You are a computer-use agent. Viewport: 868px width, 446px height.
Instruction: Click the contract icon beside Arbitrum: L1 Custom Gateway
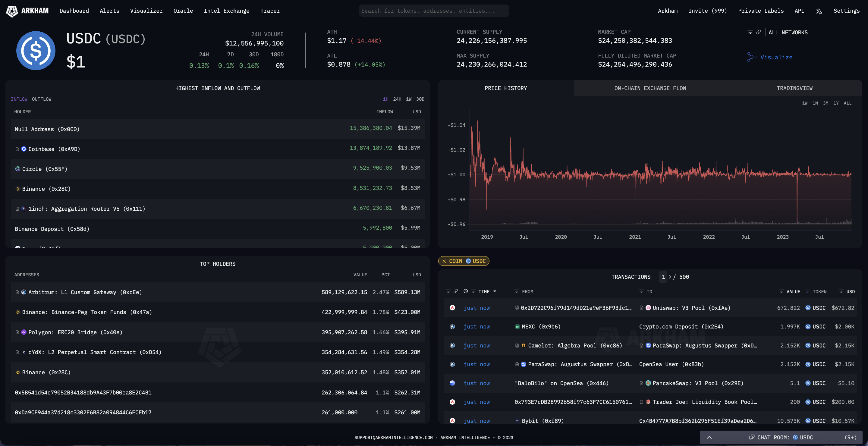tap(17, 292)
